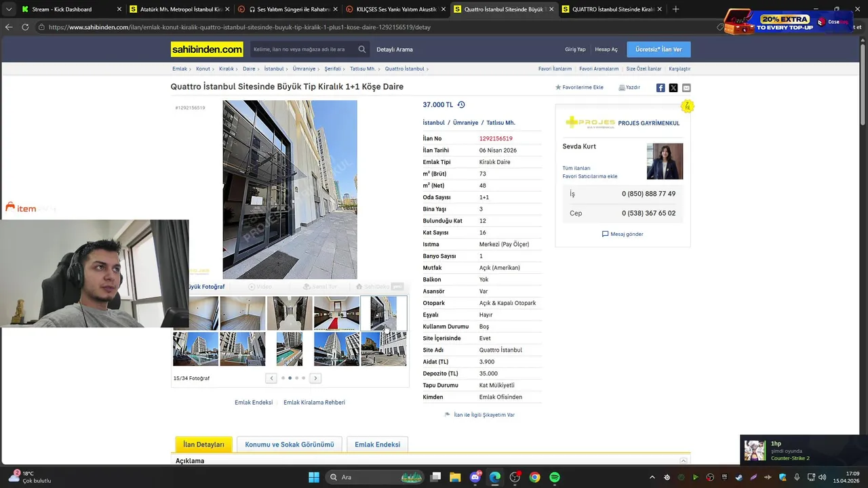Click Favori Satıcılarıma ekle link

coord(590,176)
